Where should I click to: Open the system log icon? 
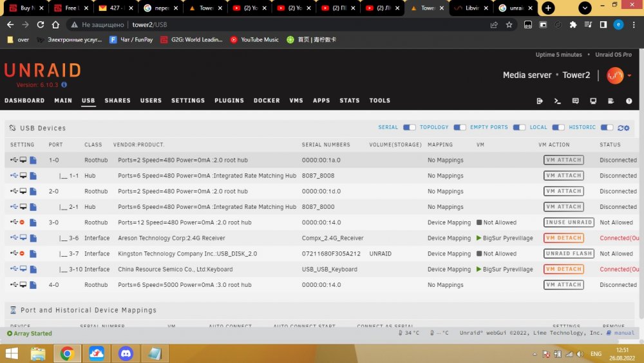click(x=611, y=101)
